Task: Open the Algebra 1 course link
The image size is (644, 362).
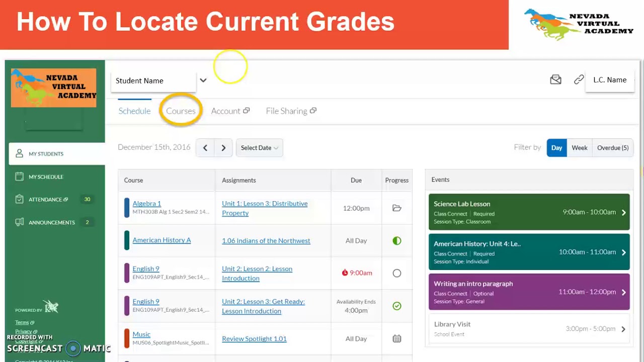Action: [146, 204]
